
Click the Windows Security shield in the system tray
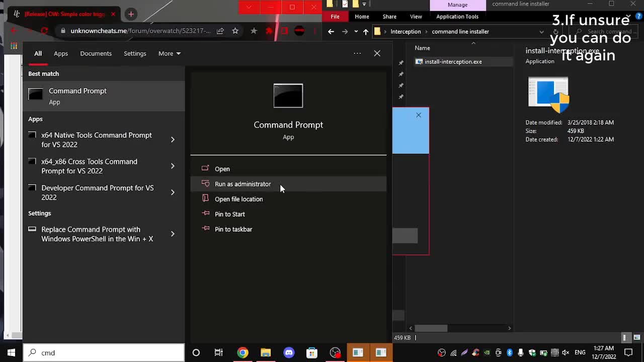[x=532, y=352]
